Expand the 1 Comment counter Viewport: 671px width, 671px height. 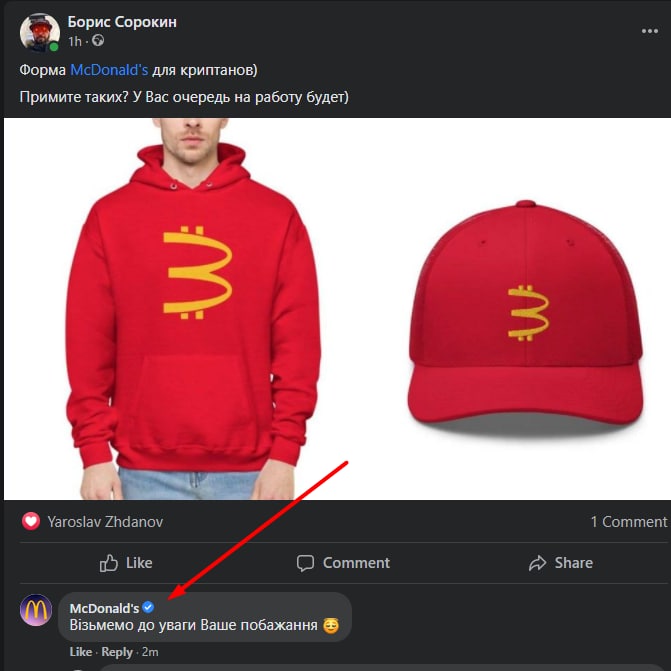(628, 521)
